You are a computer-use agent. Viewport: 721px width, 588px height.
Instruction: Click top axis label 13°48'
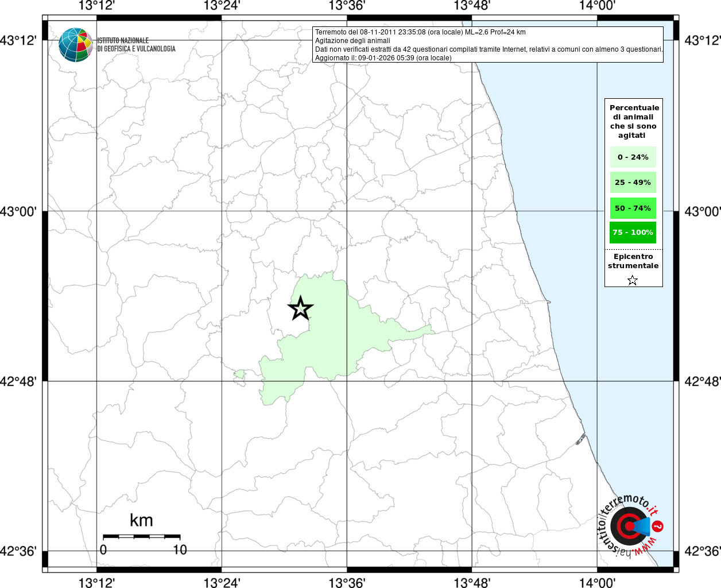tap(472, 6)
